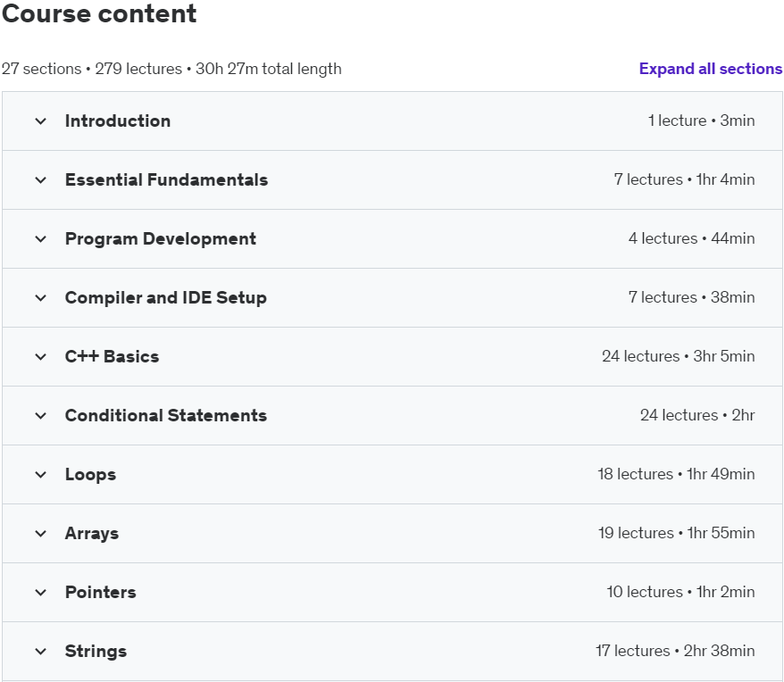
Task: Click the Pointers section chevron arrow
Action: pos(40,593)
